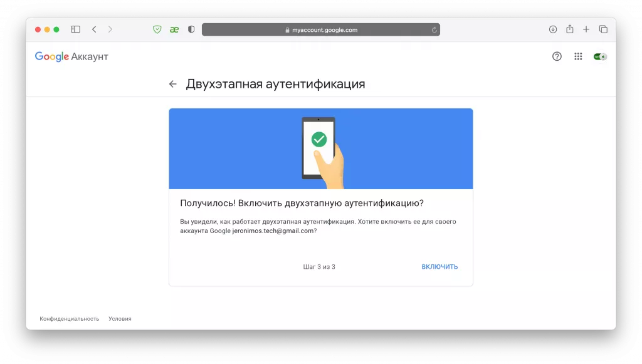Open the Google help question mark icon
This screenshot has width=642, height=364.
click(x=557, y=56)
